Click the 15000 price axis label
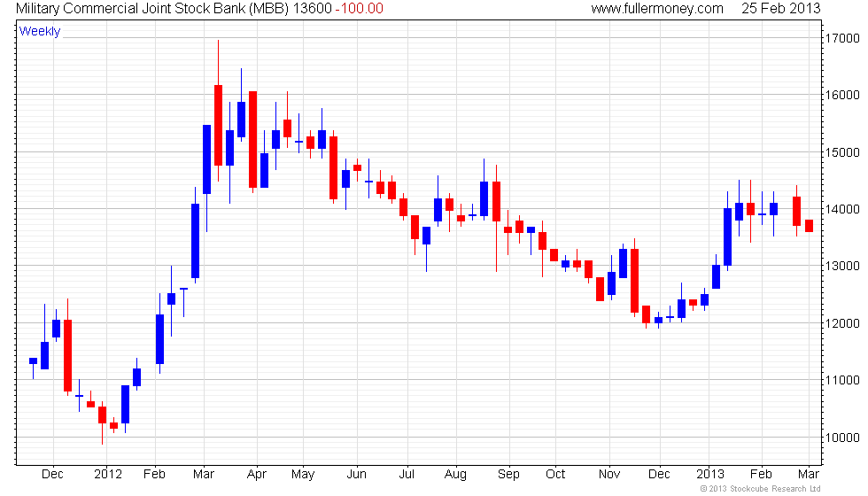Image resolution: width=868 pixels, height=496 pixels. (x=842, y=152)
